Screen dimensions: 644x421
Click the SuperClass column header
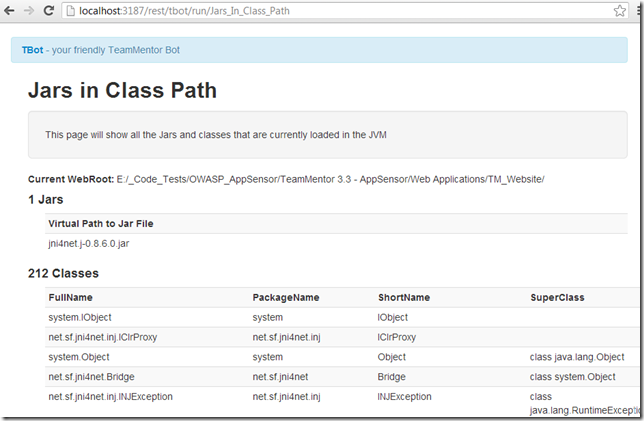(x=557, y=297)
